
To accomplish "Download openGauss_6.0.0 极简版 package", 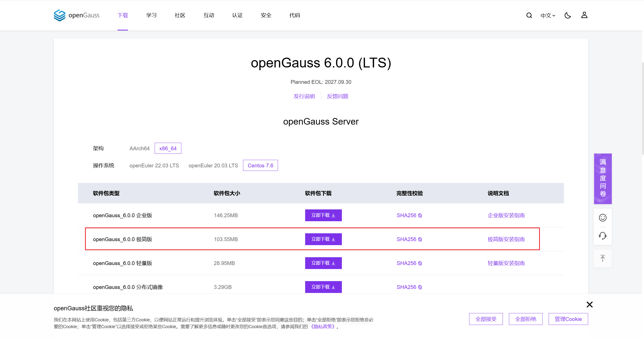I will [x=323, y=239].
